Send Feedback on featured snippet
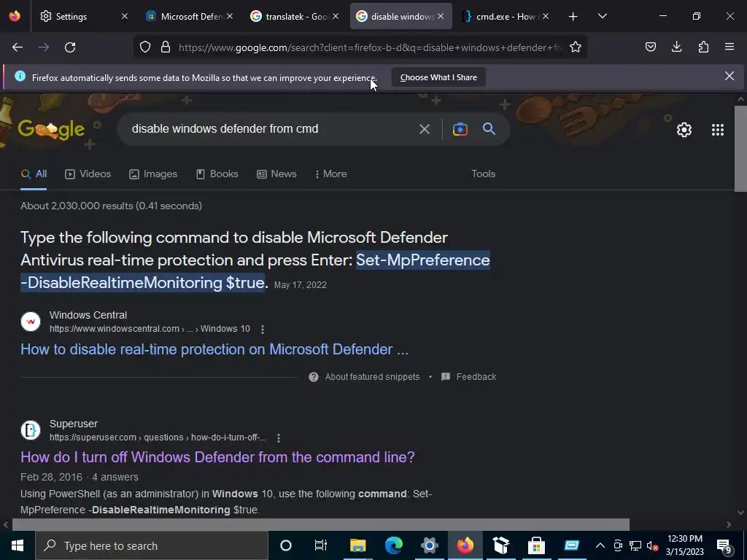 coord(469,377)
